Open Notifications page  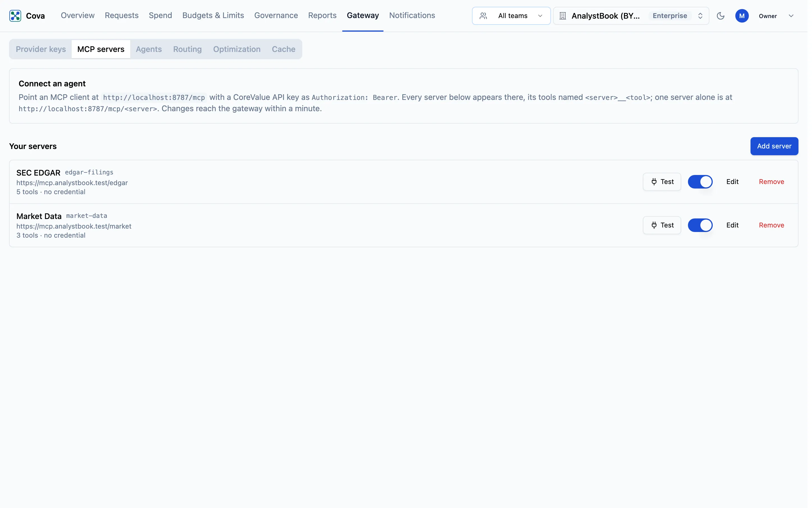pyautogui.click(x=412, y=16)
